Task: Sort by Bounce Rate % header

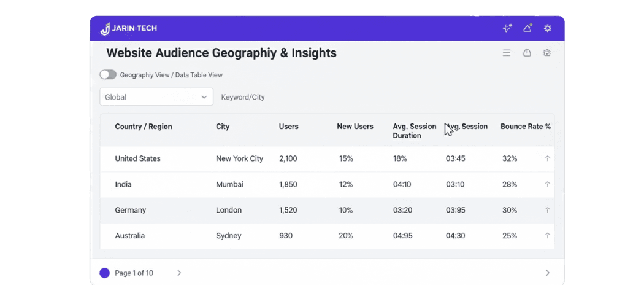Action: (x=525, y=127)
